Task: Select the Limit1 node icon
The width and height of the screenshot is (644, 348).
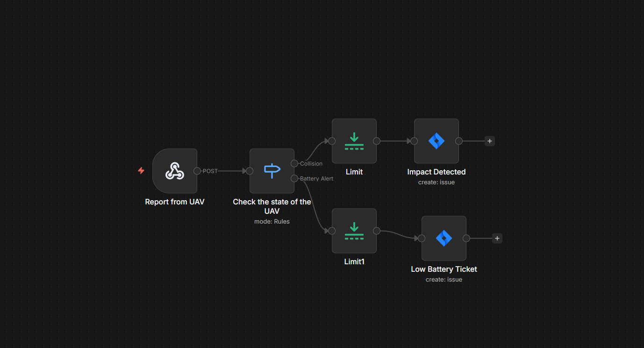Action: [354, 231]
